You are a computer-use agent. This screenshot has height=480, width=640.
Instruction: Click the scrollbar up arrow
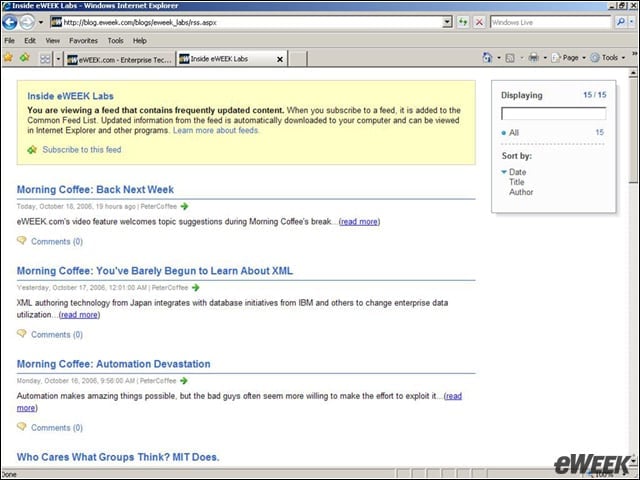(x=633, y=73)
